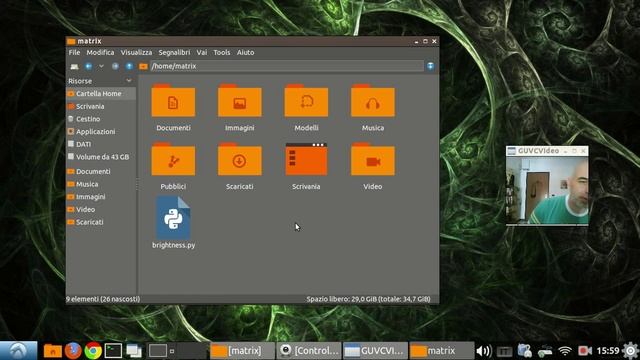Select the Video folder in file view

[x=373, y=159]
